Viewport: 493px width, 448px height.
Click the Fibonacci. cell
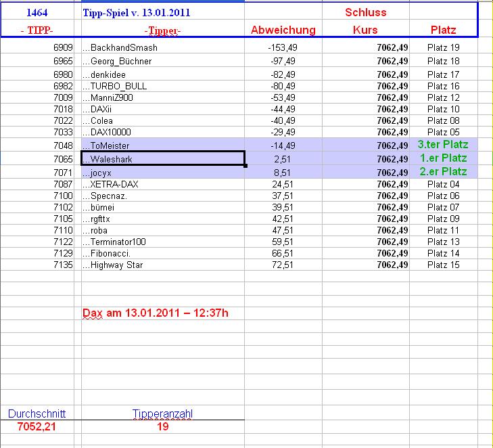(x=163, y=253)
